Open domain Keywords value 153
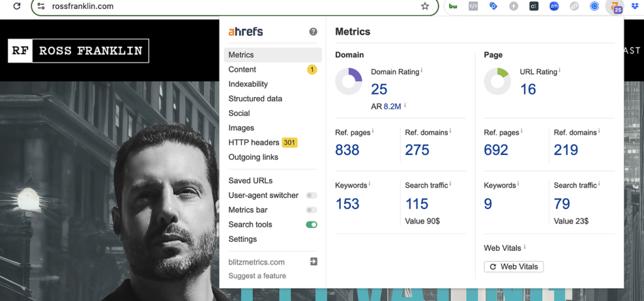The height and width of the screenshot is (301, 644). click(x=347, y=203)
